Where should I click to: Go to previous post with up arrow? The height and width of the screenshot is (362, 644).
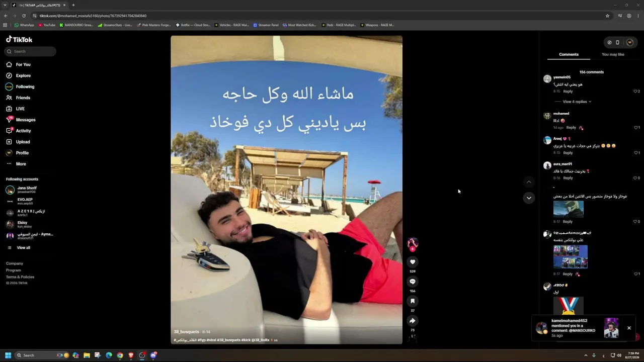click(x=529, y=182)
